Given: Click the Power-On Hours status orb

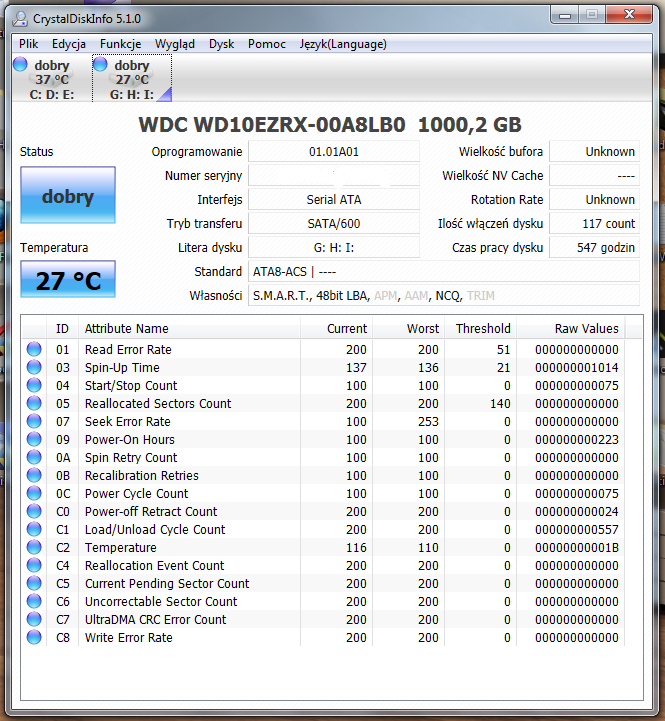Looking at the screenshot, I should pyautogui.click(x=34, y=439).
